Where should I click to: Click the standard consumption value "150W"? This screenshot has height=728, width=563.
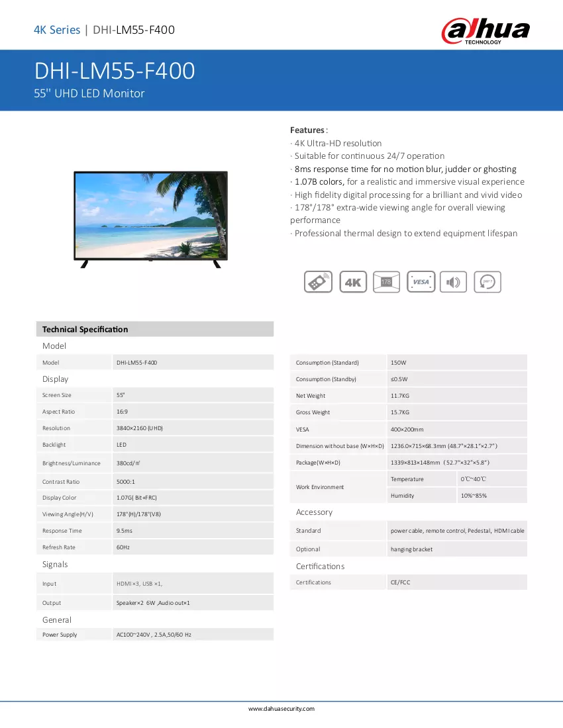tap(399, 363)
